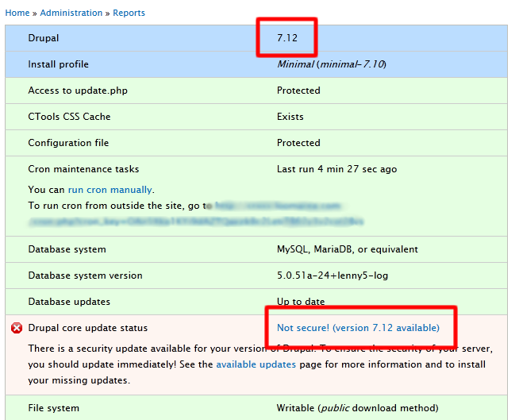Click the run cron manually link
Screen dimensions: 519x420
[x=110, y=190]
